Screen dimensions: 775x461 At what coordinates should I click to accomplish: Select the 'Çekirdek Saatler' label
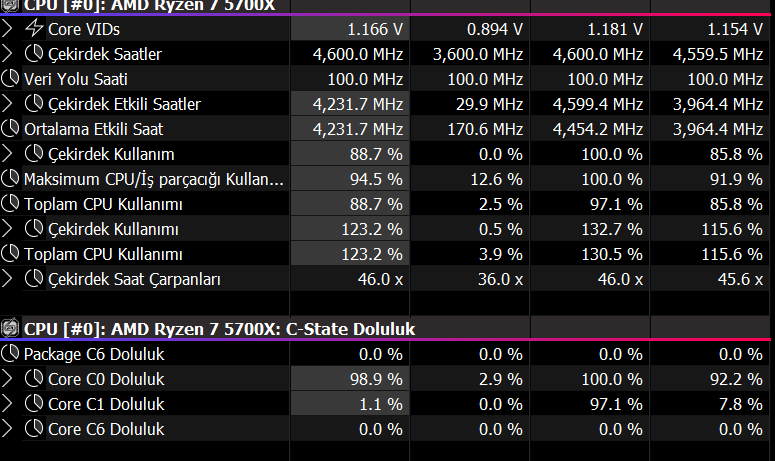[105, 54]
